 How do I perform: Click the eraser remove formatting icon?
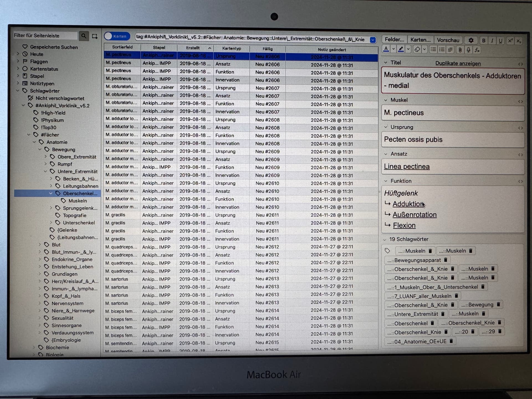[417, 50]
